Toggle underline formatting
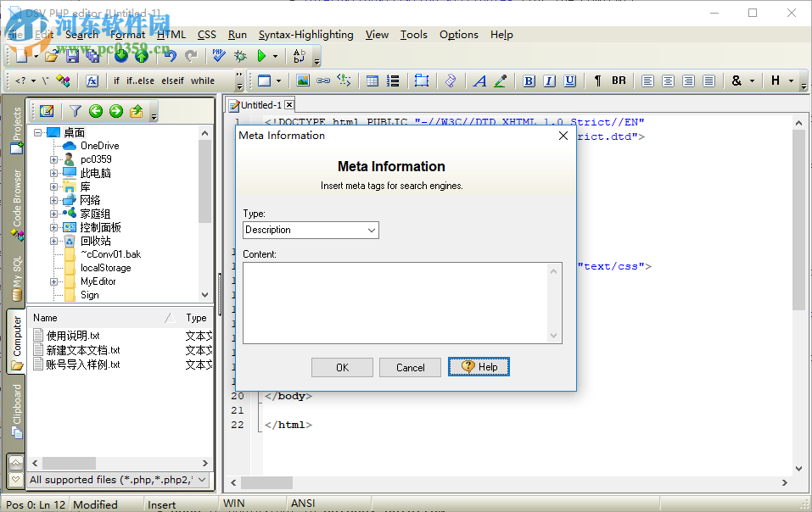 pyautogui.click(x=568, y=81)
